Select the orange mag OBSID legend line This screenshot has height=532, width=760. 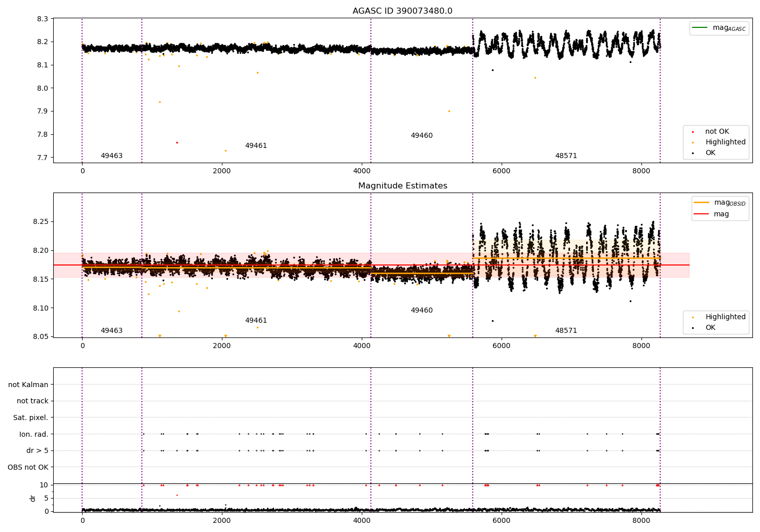click(x=702, y=203)
